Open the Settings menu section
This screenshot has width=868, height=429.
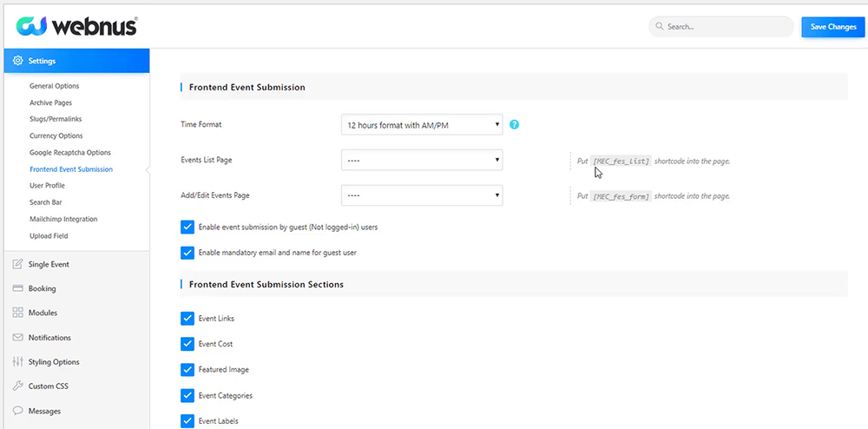click(x=77, y=61)
